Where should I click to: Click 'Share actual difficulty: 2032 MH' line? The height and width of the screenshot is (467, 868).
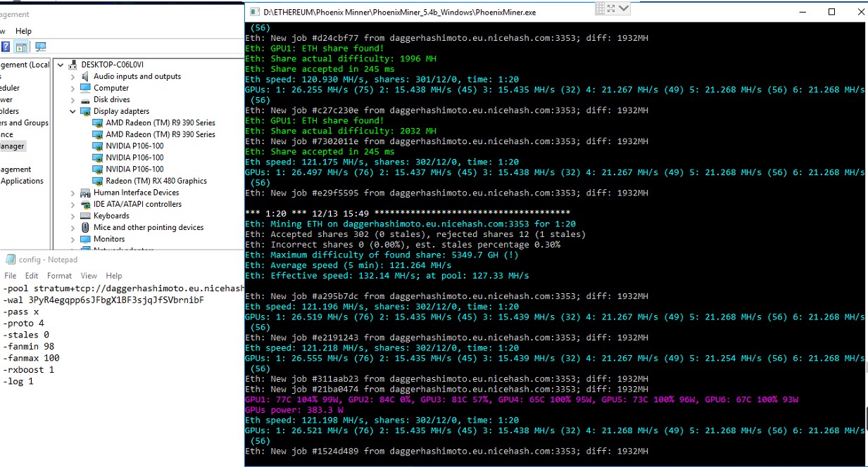click(341, 131)
